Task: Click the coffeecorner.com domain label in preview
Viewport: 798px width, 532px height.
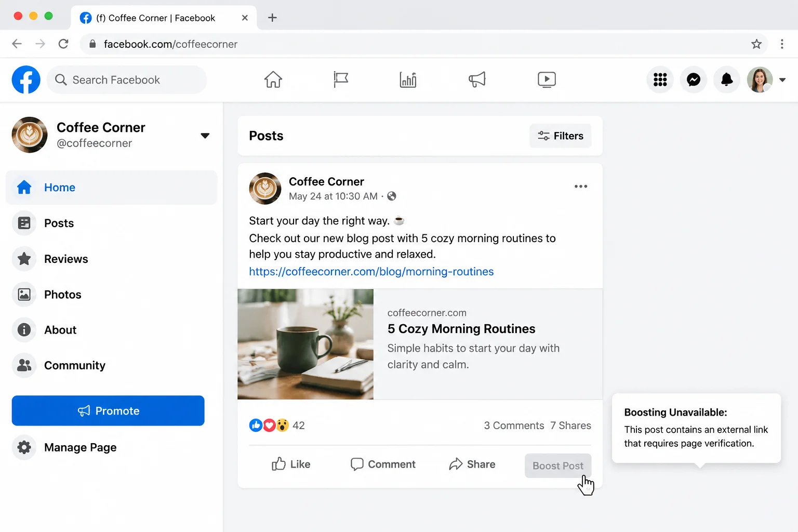Action: 427,313
